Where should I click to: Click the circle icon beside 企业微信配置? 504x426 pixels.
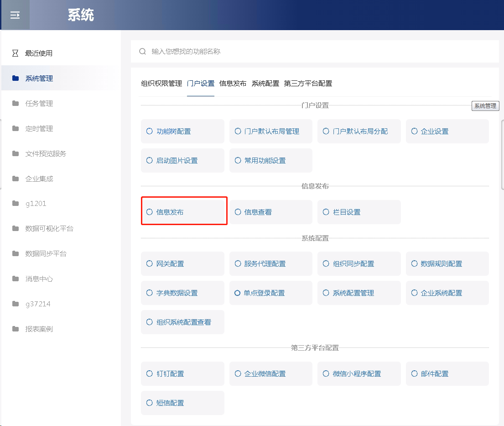(x=238, y=374)
